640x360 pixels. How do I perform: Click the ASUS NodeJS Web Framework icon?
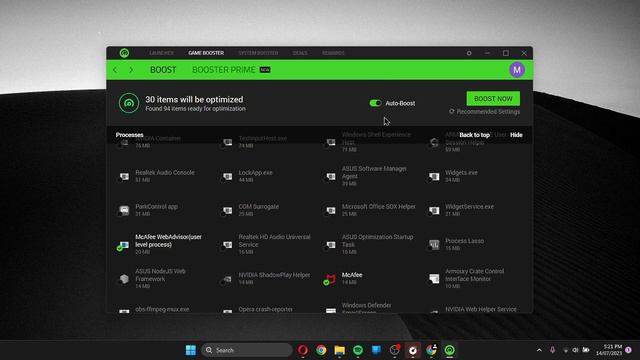pos(124,279)
